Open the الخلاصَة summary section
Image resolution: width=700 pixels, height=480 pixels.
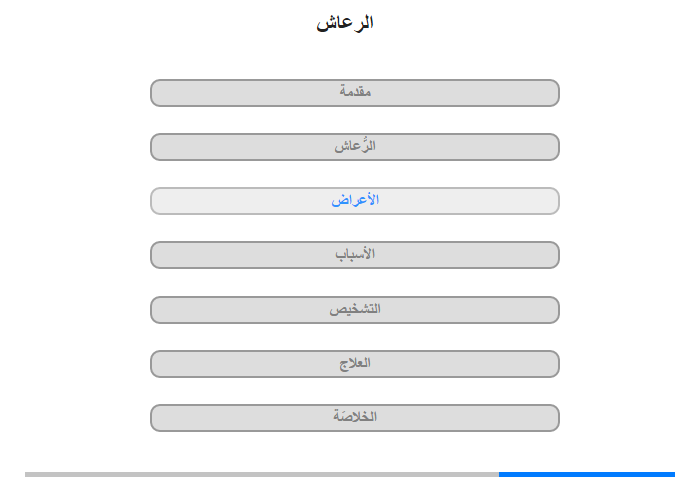click(x=355, y=418)
